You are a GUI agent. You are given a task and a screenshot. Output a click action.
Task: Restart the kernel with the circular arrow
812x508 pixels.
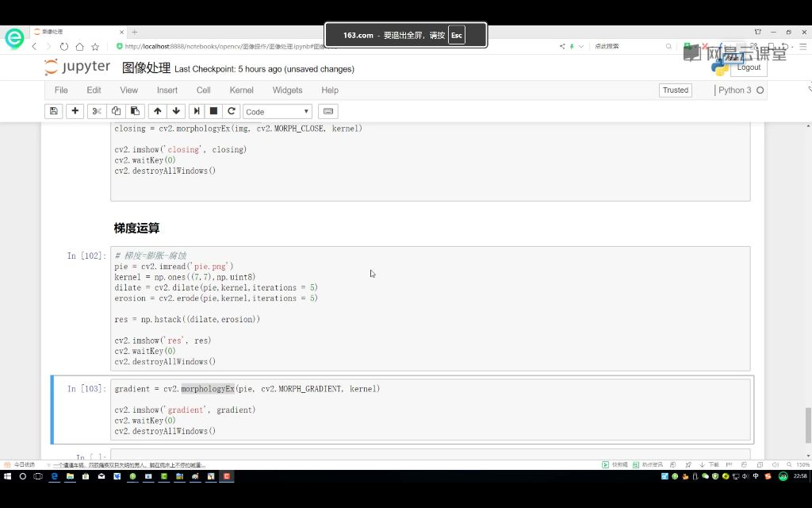click(x=232, y=111)
